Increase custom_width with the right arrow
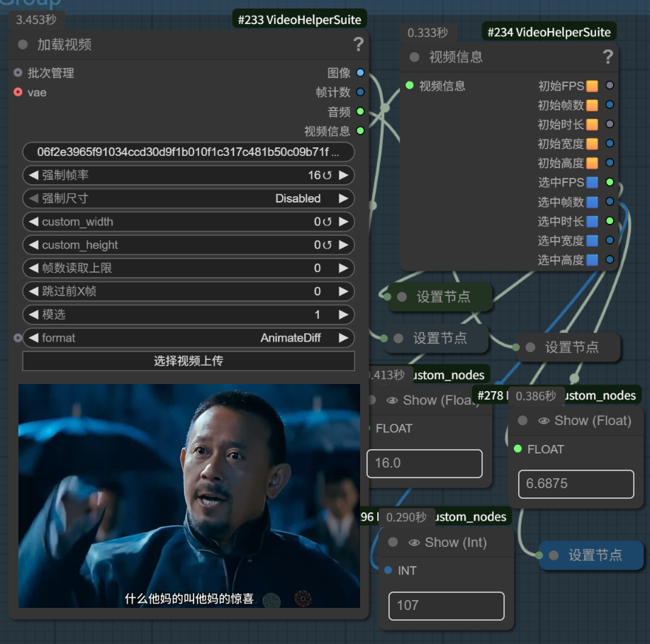The height and width of the screenshot is (644, 650). (x=343, y=222)
